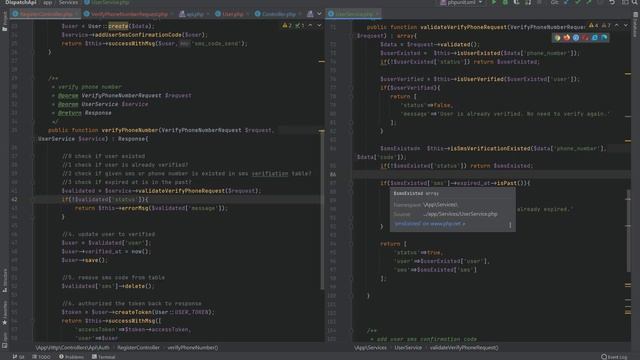
Task: Open the Event Log
Action: pos(615,357)
